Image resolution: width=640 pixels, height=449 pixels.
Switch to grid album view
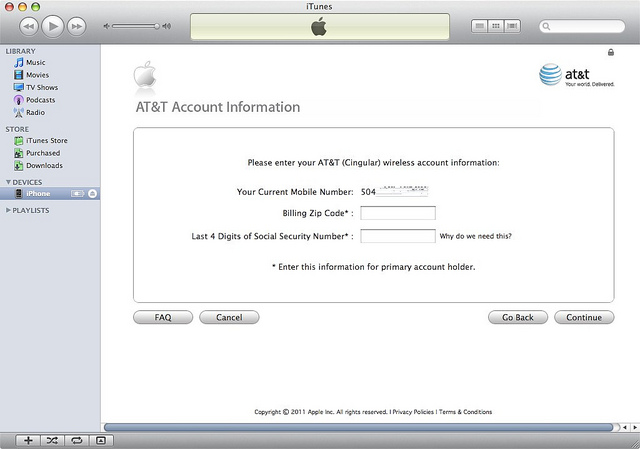(x=496, y=26)
